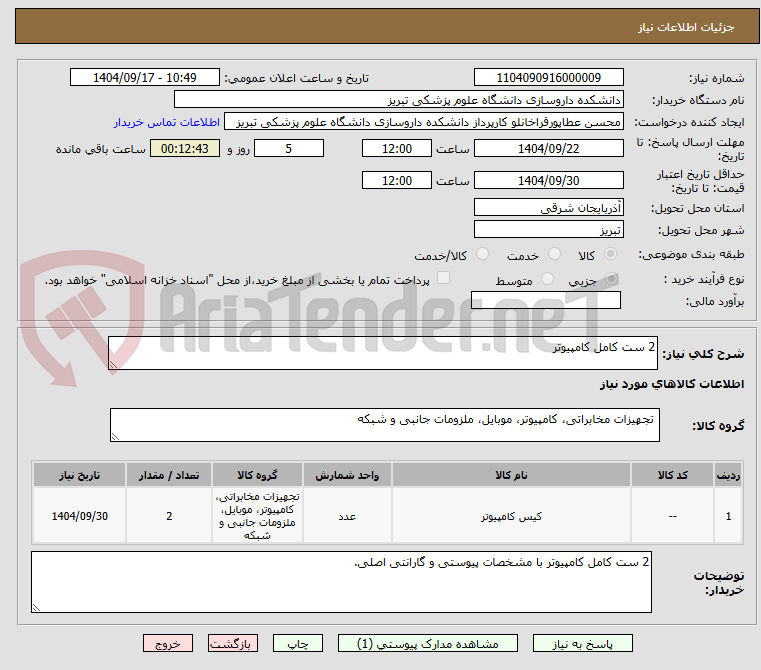761x670 pixels.
Task: Click the response deadline time field 12:00
Action: click(397, 148)
